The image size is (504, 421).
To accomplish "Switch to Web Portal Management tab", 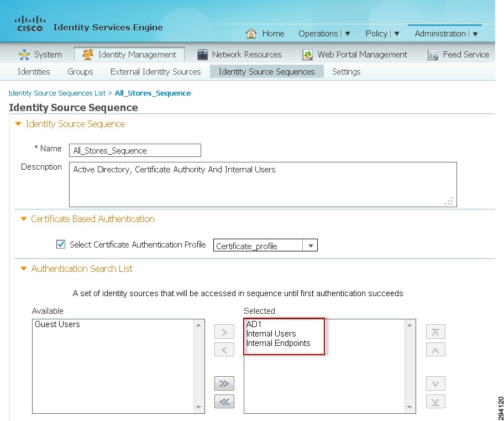I will tap(363, 55).
